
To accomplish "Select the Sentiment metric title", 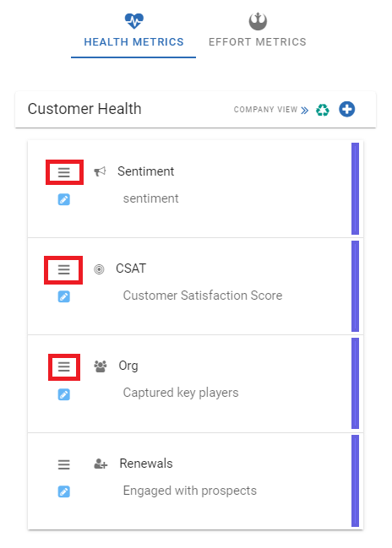I will [145, 171].
